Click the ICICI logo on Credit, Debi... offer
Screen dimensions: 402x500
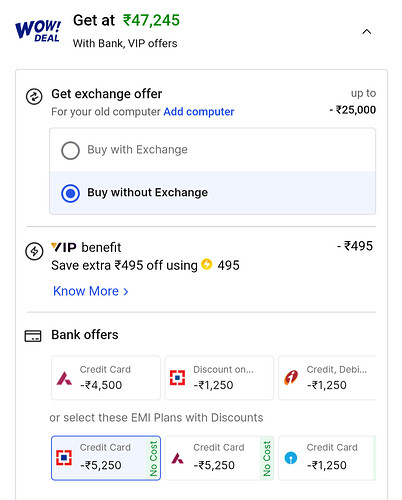(291, 378)
